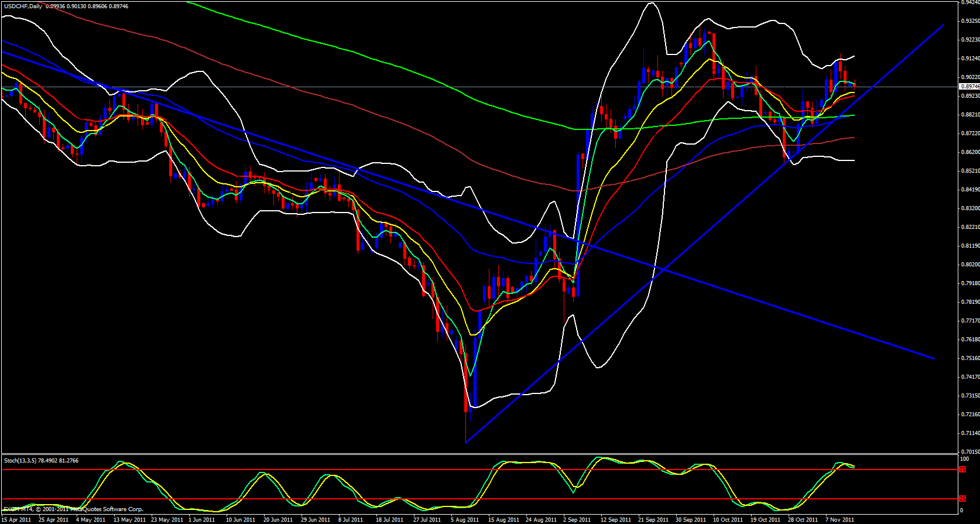Click the current price tag 0.89746
The height and width of the screenshot is (524, 980).
click(969, 87)
